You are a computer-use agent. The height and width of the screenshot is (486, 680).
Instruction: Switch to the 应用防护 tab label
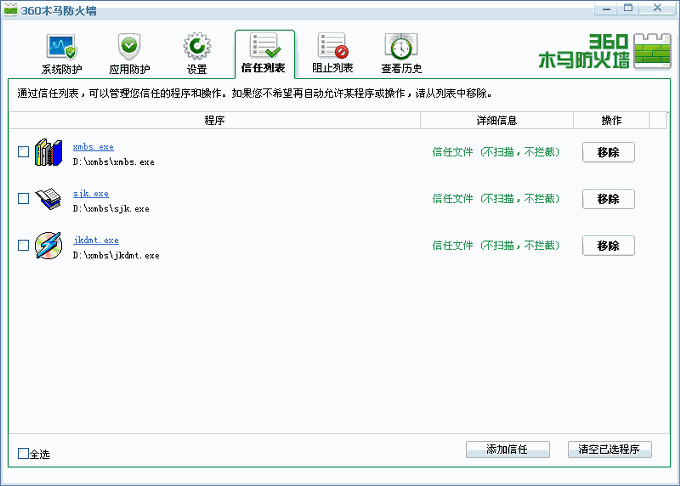129,69
